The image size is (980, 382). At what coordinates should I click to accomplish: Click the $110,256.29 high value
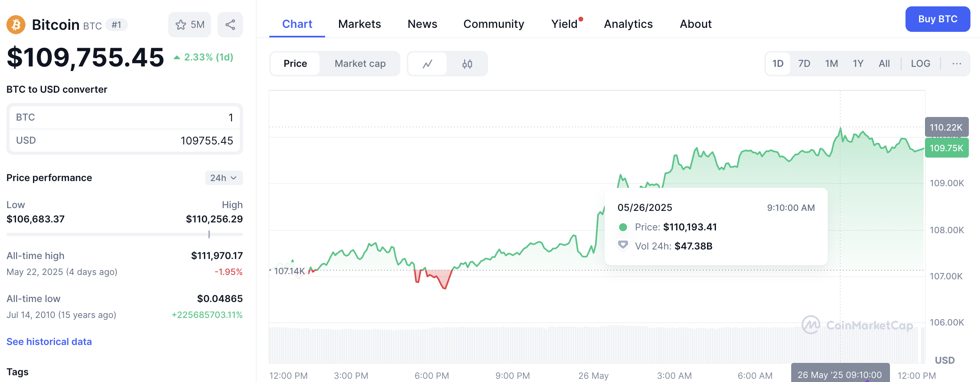[x=214, y=219]
